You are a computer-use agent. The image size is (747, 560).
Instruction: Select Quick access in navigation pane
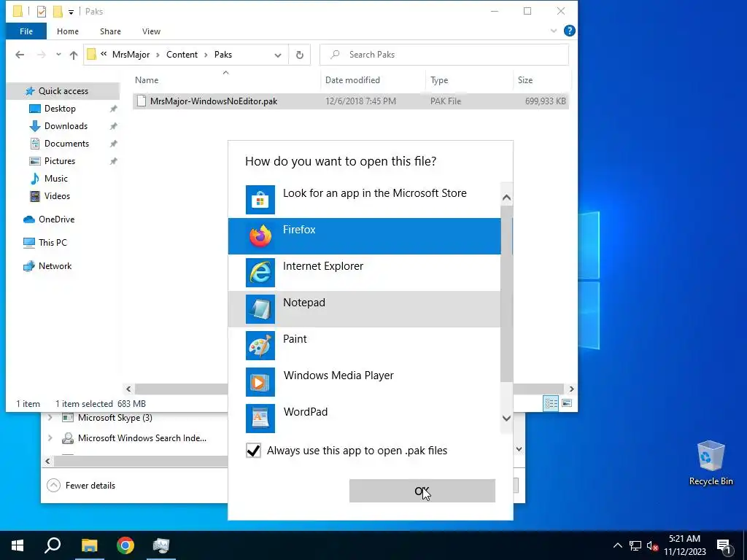[63, 91]
